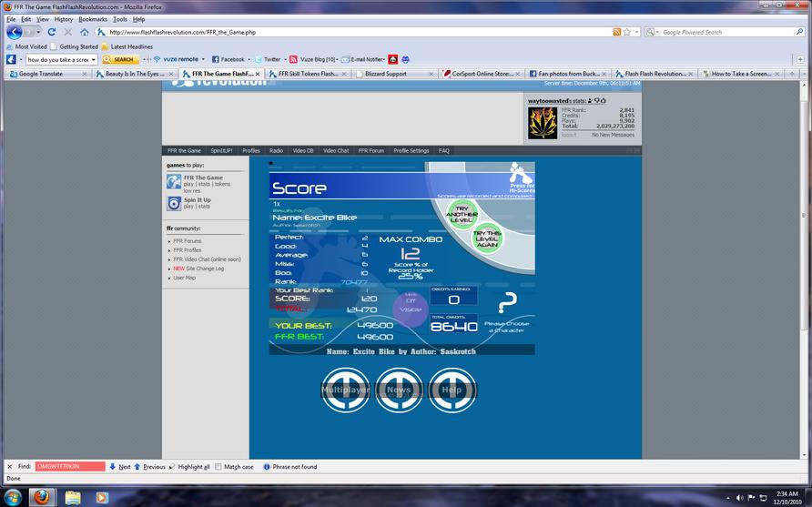The height and width of the screenshot is (507, 812).
Task: Click the green Try This Level Again circle
Action: (487, 238)
